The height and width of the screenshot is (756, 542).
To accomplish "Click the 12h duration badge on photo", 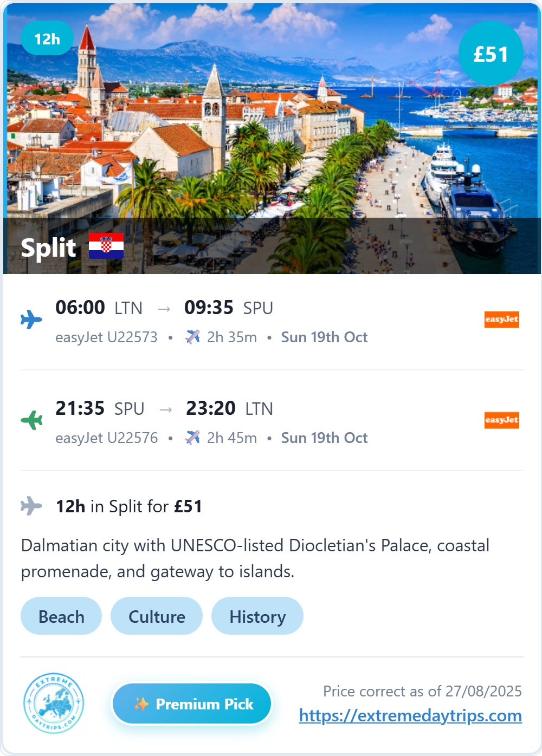I will (x=47, y=38).
